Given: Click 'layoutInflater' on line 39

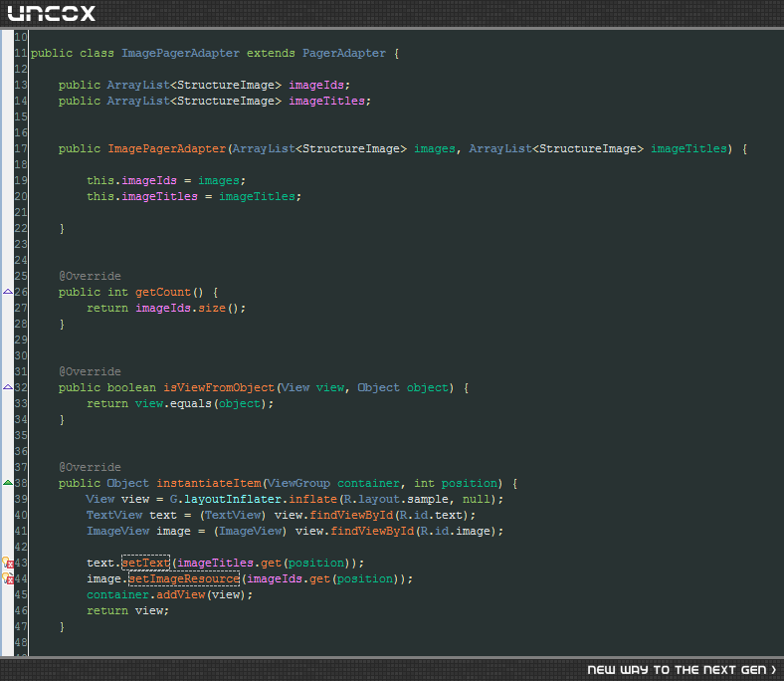Looking at the screenshot, I should tap(233, 500).
